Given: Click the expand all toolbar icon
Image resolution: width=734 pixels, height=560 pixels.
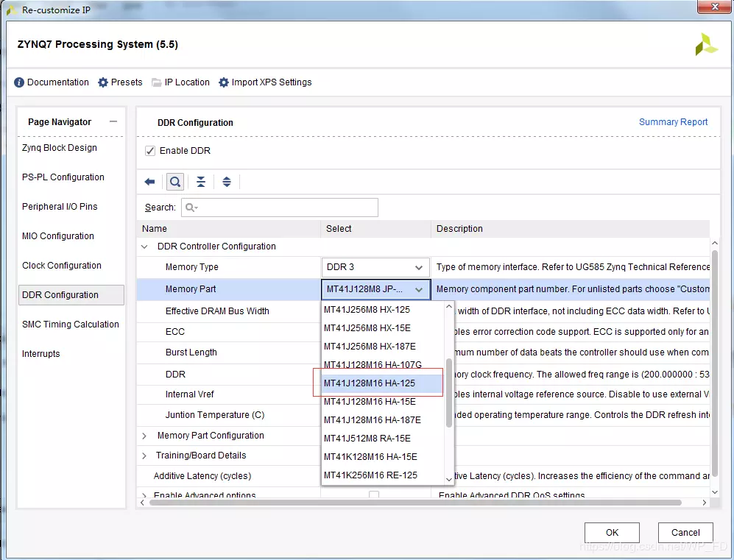Looking at the screenshot, I should coord(227,182).
